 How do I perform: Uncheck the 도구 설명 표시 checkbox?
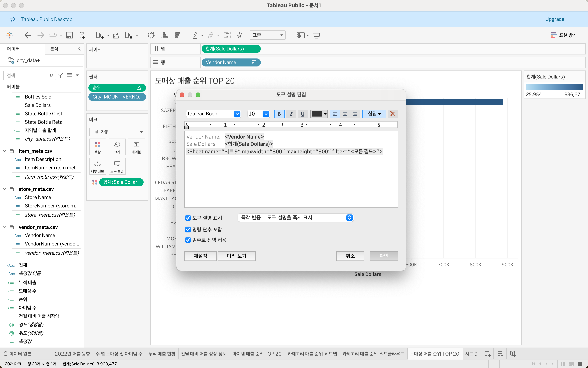[188, 218]
